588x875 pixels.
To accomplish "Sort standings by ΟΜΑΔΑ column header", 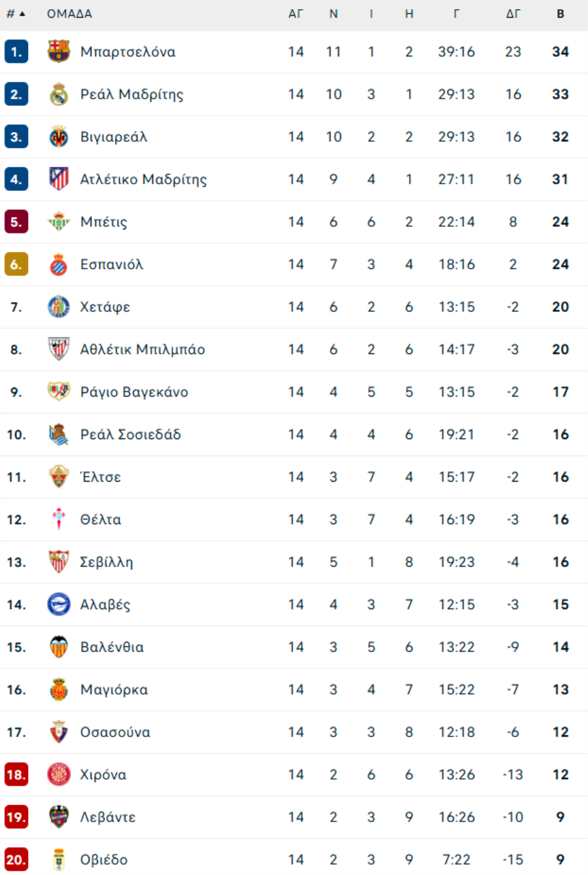I will click(69, 14).
